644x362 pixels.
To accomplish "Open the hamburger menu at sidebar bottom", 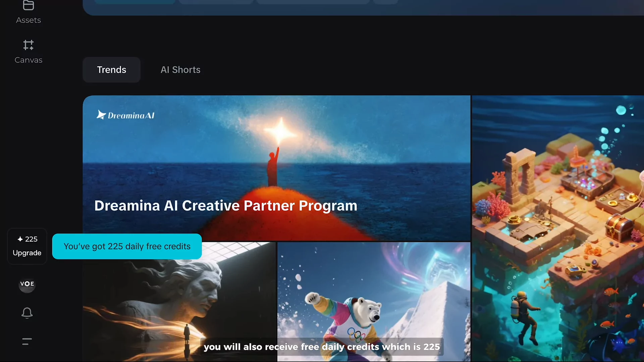I will pos(26,341).
